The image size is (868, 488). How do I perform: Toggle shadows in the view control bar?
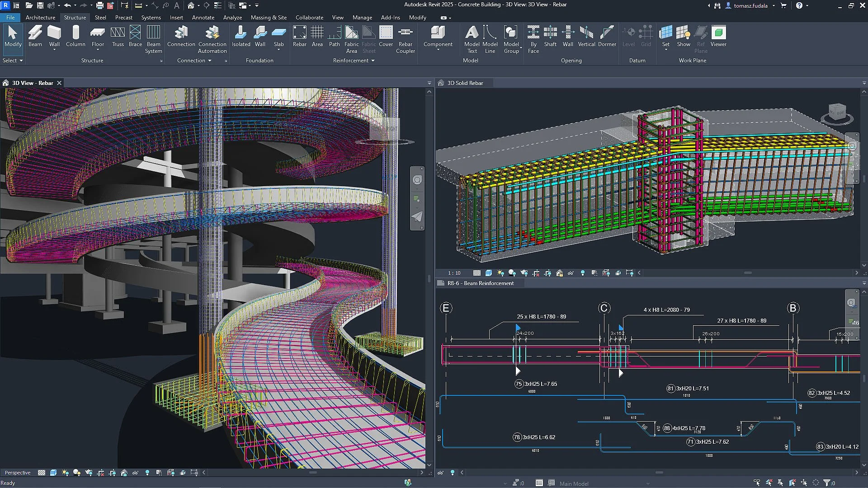click(77, 473)
